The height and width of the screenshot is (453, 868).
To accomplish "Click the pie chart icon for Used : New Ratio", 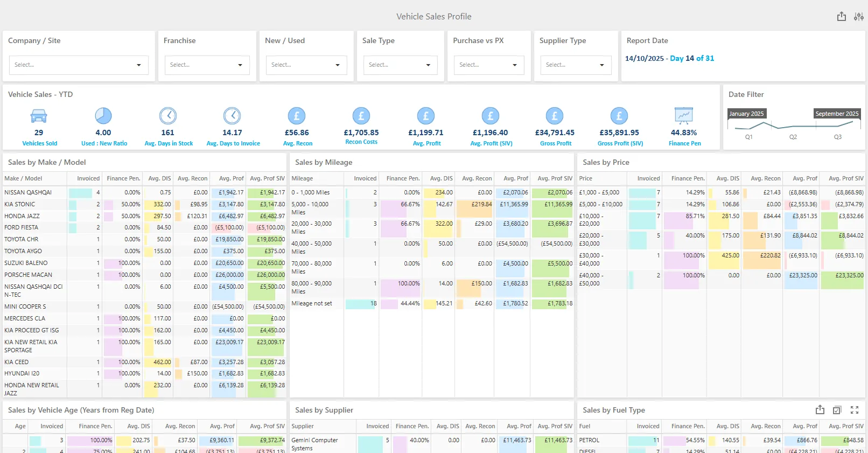I will [103, 116].
